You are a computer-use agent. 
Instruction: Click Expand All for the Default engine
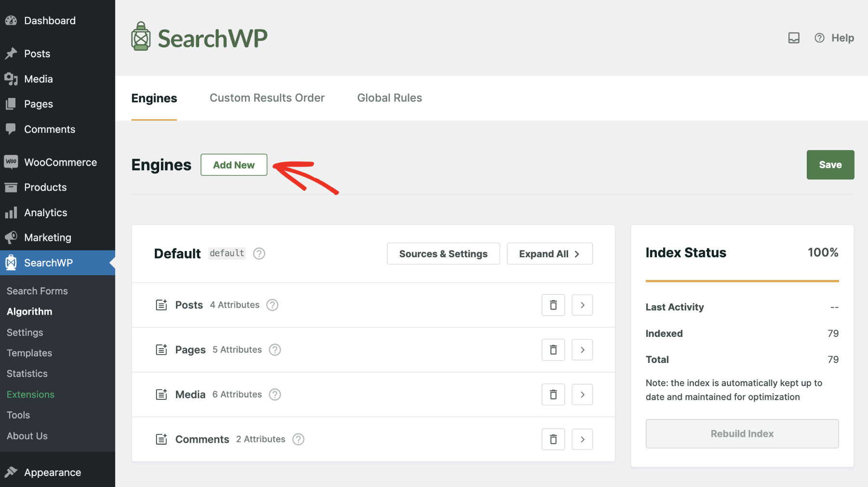click(550, 254)
